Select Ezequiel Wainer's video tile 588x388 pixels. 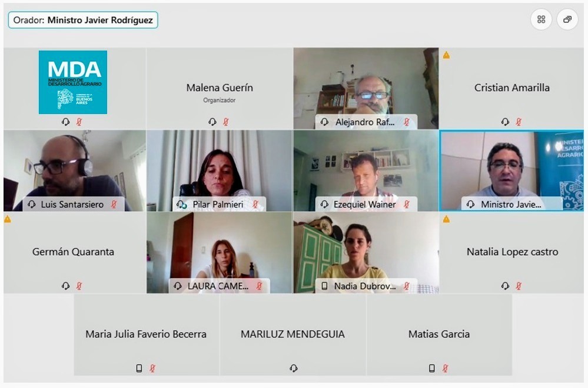tap(366, 171)
